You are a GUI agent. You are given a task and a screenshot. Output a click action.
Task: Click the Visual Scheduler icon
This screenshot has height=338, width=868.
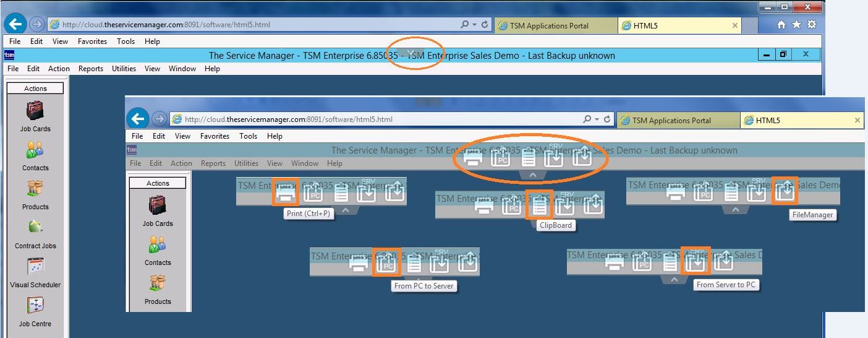35,267
